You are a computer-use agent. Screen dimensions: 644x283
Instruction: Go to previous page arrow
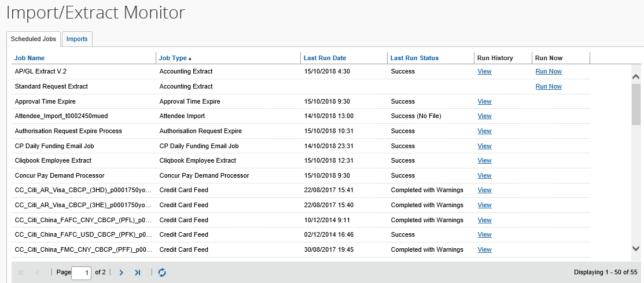click(x=38, y=272)
